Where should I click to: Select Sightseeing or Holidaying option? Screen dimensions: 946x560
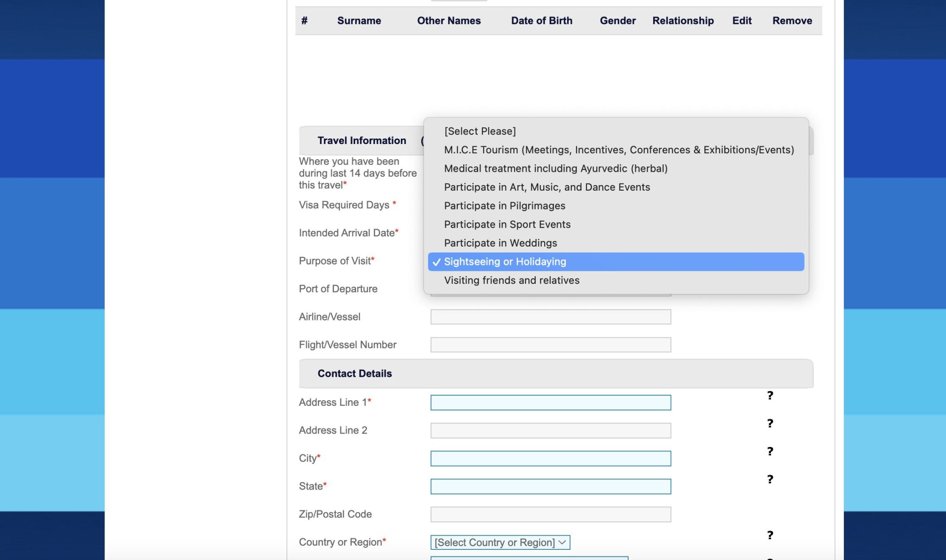click(616, 262)
